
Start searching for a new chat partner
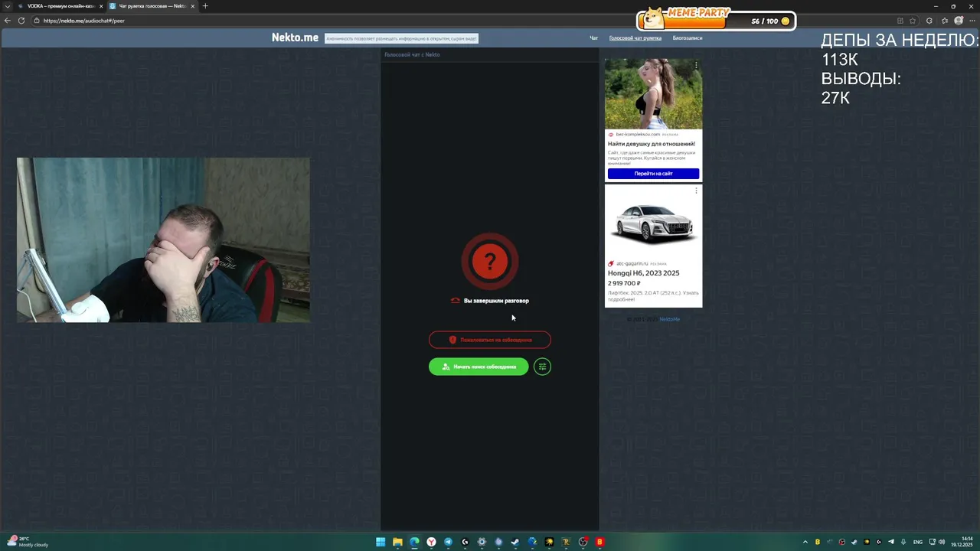479,367
